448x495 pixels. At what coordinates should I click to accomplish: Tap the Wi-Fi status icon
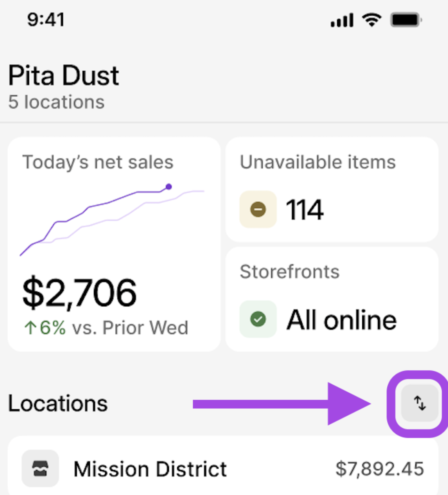372,20
